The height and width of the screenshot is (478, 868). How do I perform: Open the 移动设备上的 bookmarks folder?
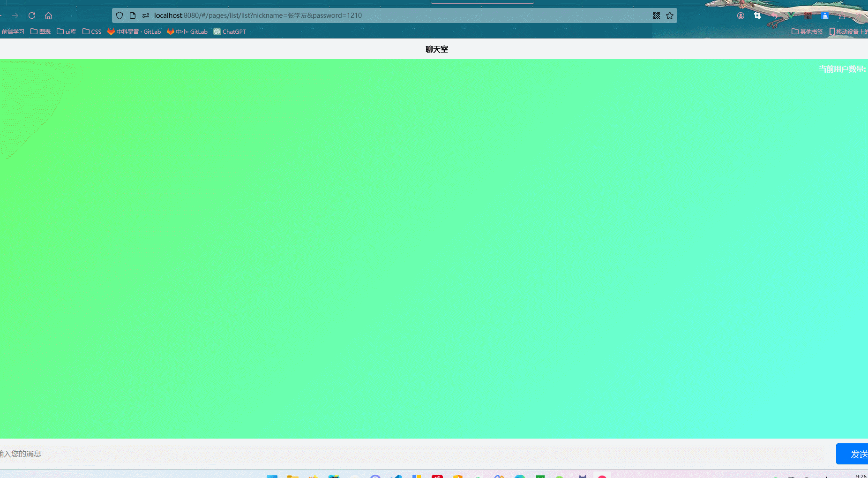(848, 31)
